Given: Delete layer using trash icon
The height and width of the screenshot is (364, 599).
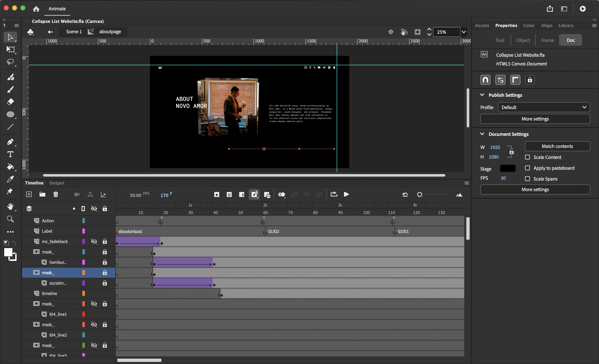Looking at the screenshot, I should [x=56, y=194].
